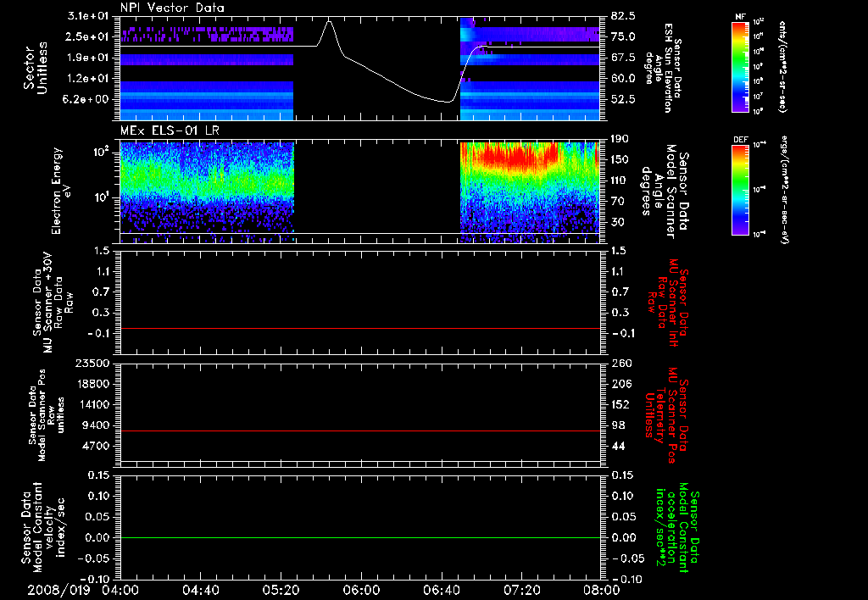Click the '82.5' sun elevation tick label
Image resolution: width=868 pixels, height=600 pixels.
[x=624, y=16]
